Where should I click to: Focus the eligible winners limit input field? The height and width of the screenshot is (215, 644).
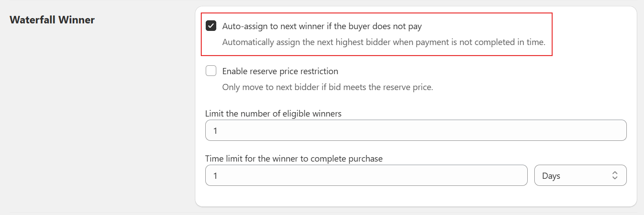coord(415,131)
